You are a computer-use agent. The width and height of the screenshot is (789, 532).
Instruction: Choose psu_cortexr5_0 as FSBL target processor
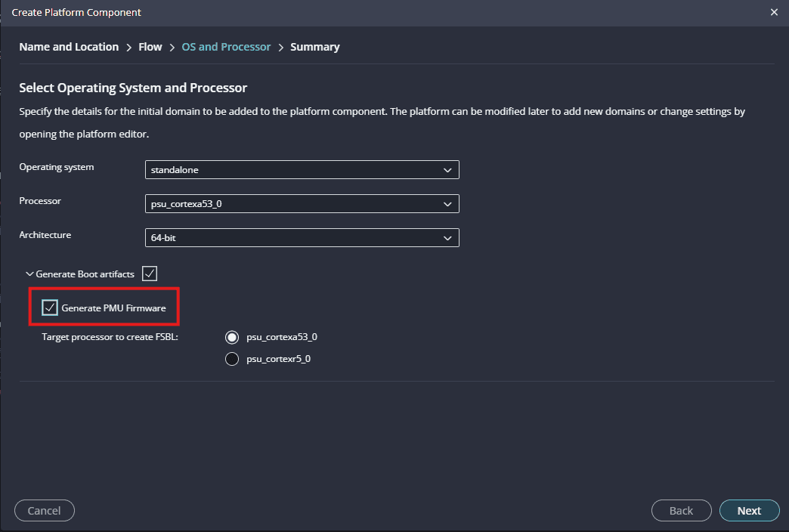[x=232, y=359]
